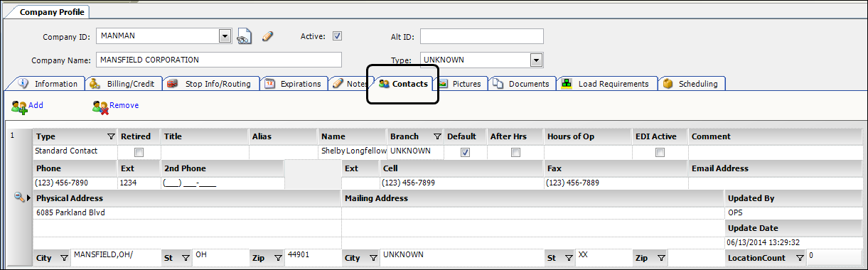The image size is (868, 270).
Task: Click the Scheduling tab icon
Action: pyautogui.click(x=668, y=84)
